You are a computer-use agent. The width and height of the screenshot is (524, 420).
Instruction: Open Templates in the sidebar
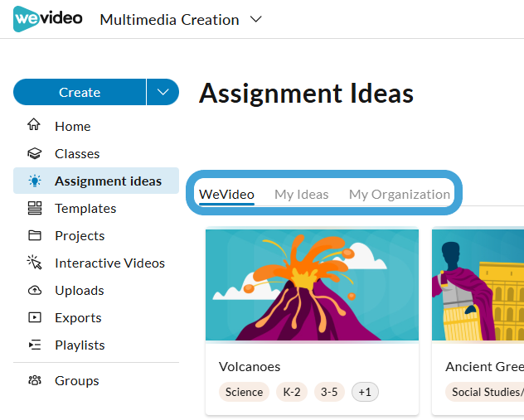click(x=96, y=208)
